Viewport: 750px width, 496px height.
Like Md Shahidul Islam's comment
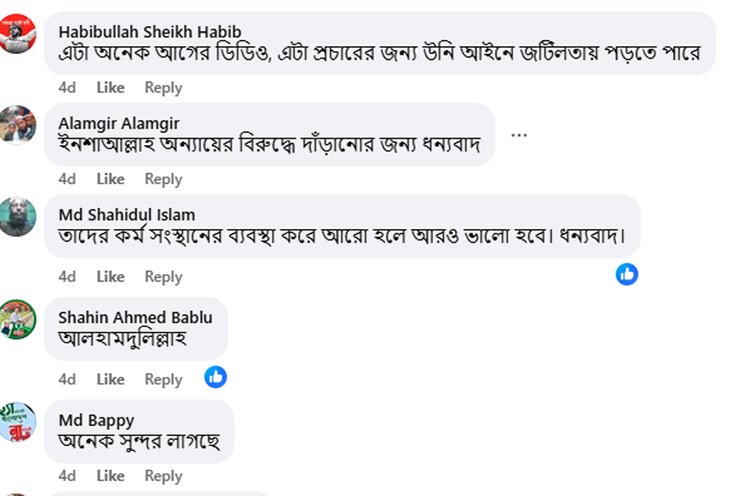pyautogui.click(x=110, y=276)
